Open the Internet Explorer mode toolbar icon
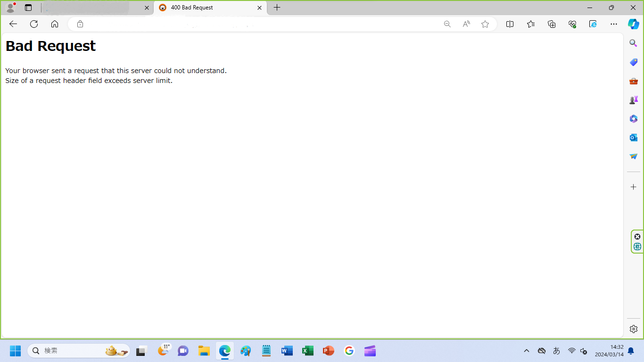 [x=593, y=24]
